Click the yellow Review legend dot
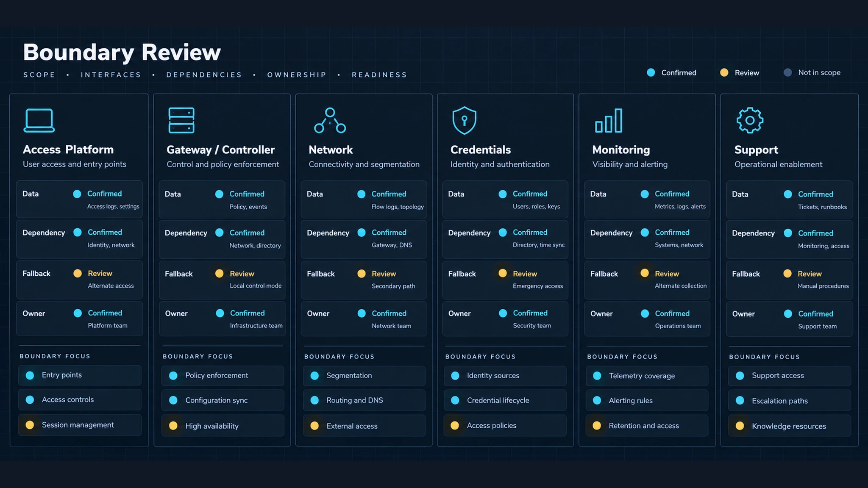 (724, 72)
